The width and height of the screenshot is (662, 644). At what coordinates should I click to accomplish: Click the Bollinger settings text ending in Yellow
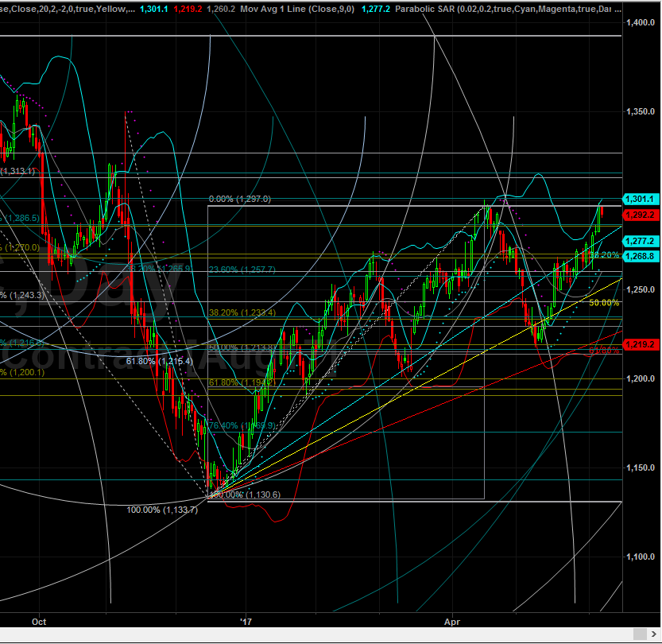coord(68,9)
